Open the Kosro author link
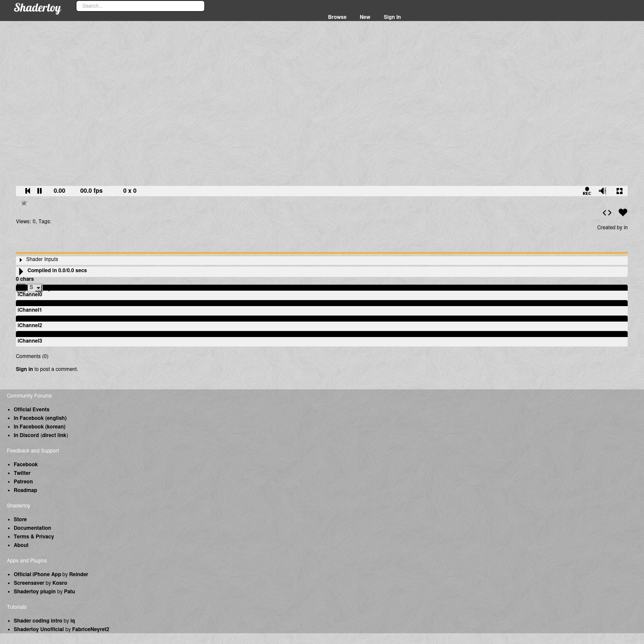The image size is (644, 644). click(60, 583)
